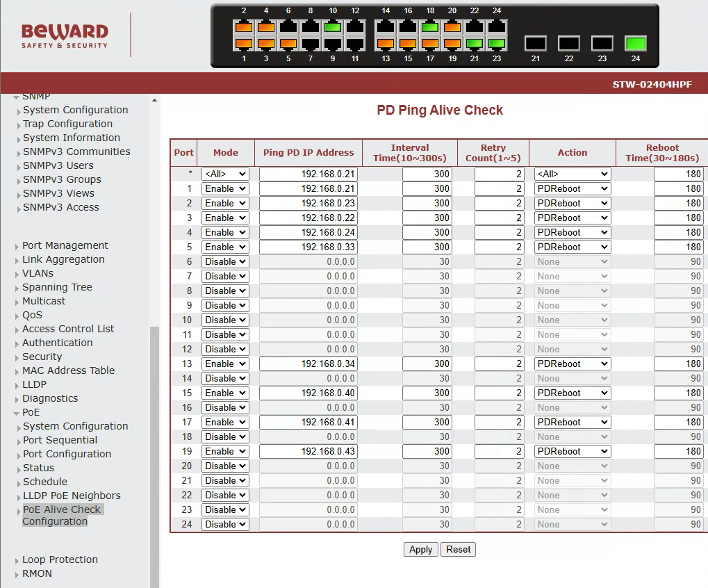Screen dimensions: 708x588
Task: Edit Reboot Time field for port 13
Action: [x=679, y=364]
